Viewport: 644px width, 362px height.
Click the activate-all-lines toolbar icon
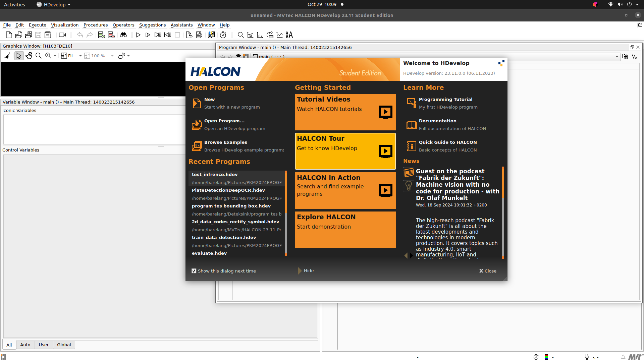101,35
